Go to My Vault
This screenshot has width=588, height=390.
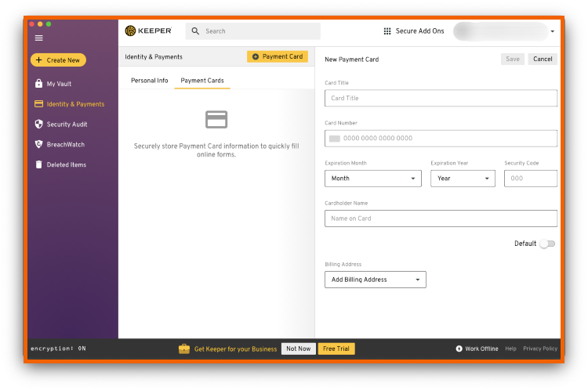(59, 84)
